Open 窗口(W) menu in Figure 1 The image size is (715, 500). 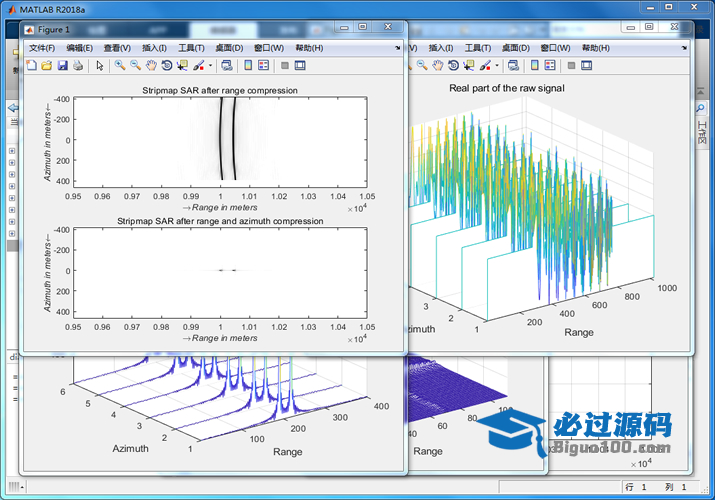[269, 48]
